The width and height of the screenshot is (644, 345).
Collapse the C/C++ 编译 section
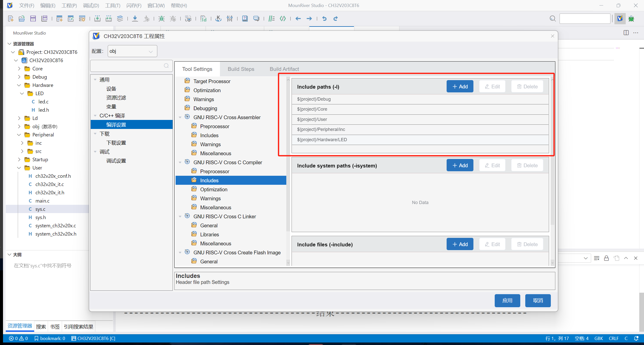coord(95,116)
